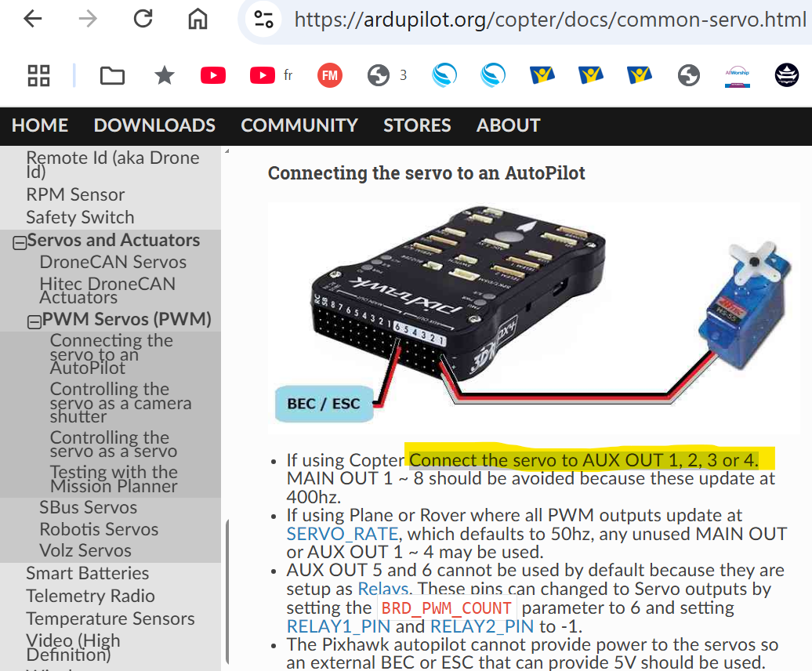Open DroneCAN Servos sidebar entry
This screenshot has width=812, height=671.
pyautogui.click(x=113, y=263)
